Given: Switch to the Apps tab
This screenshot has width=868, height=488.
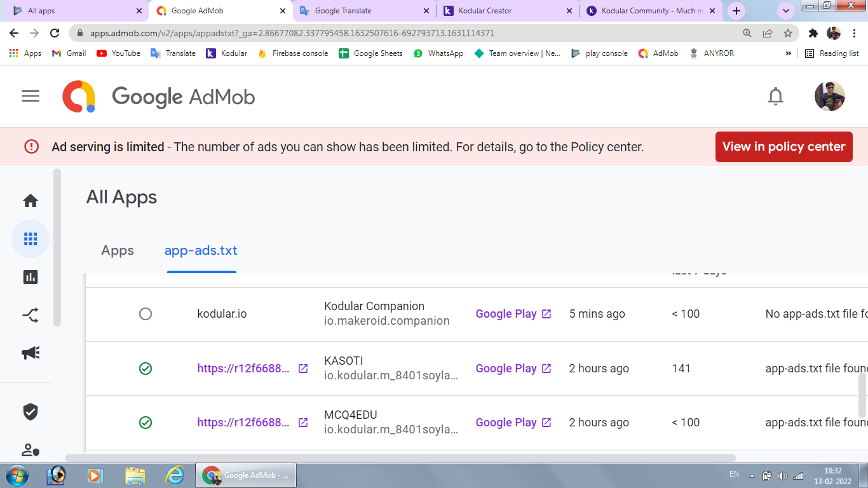Looking at the screenshot, I should 118,250.
